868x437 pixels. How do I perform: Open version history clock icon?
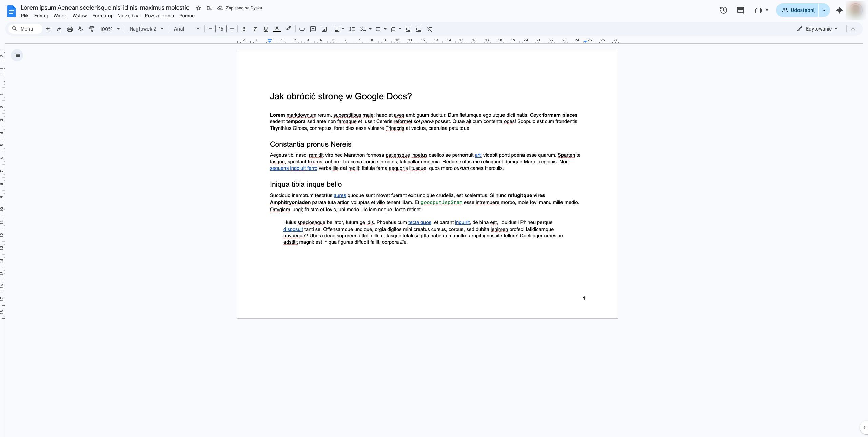(723, 10)
